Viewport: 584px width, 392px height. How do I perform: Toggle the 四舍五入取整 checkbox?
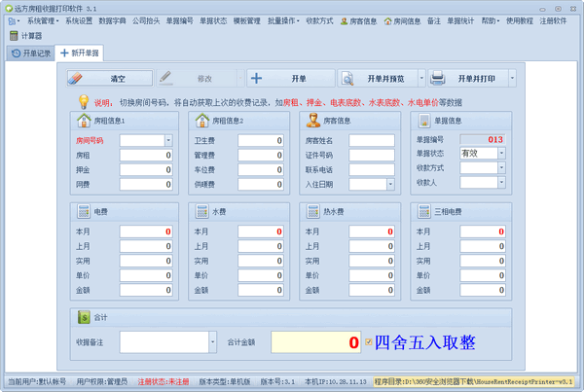[368, 342]
